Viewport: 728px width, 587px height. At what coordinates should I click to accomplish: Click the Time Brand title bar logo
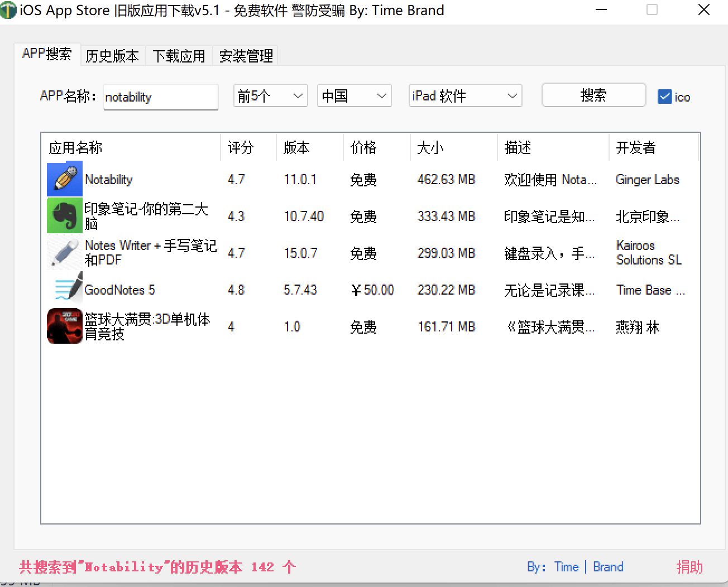click(8, 11)
